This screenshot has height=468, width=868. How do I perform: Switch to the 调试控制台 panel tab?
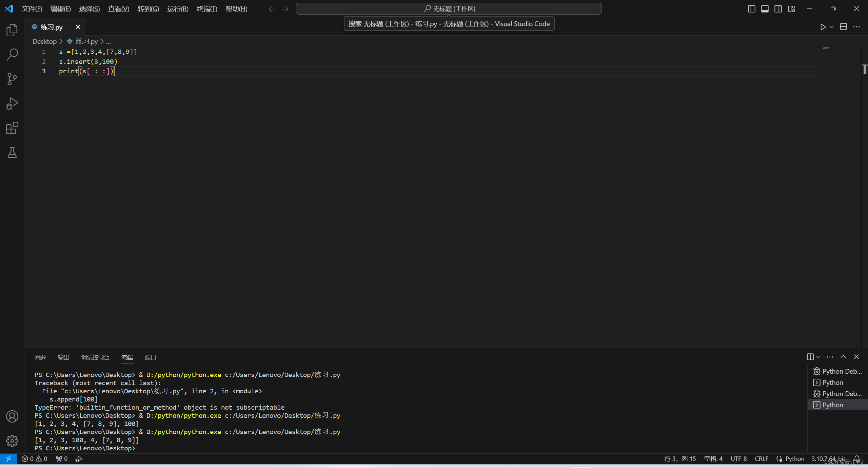coord(95,357)
